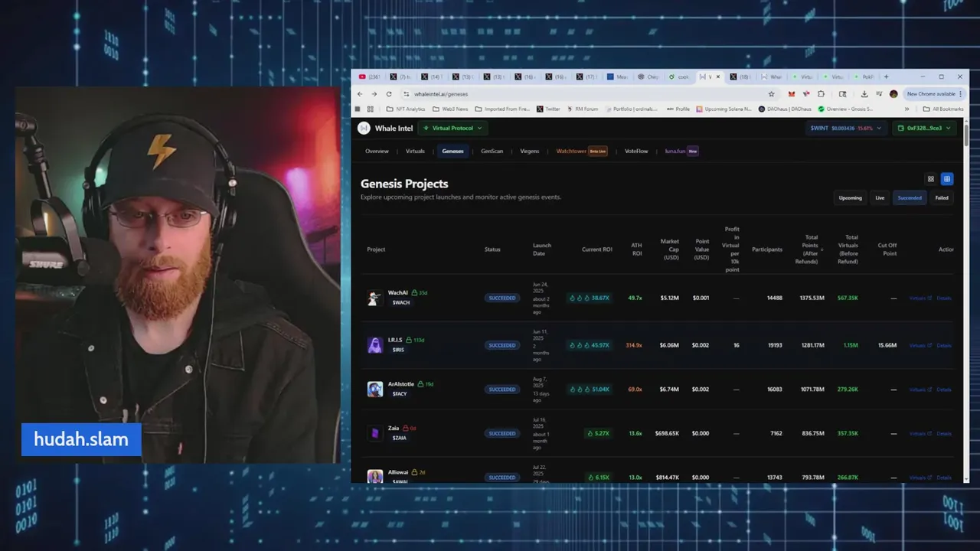Open the Chrome downloads icon
980x551 pixels.
coord(864,94)
